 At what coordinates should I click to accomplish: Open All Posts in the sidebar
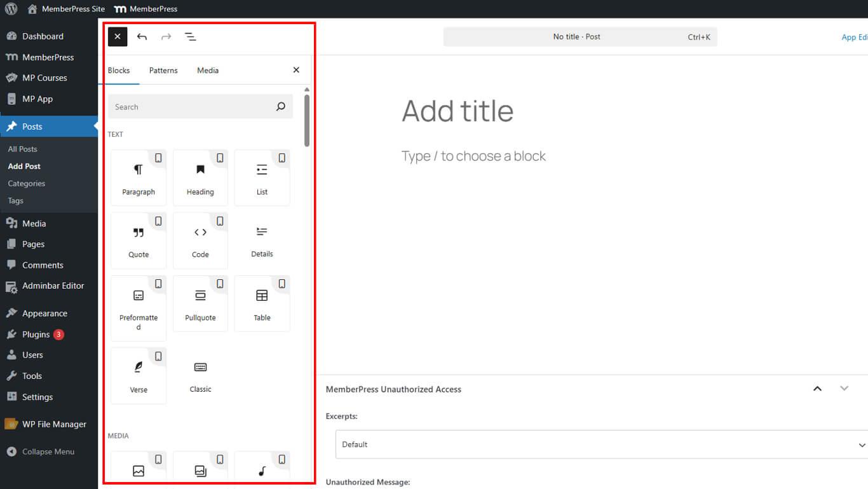coord(23,149)
